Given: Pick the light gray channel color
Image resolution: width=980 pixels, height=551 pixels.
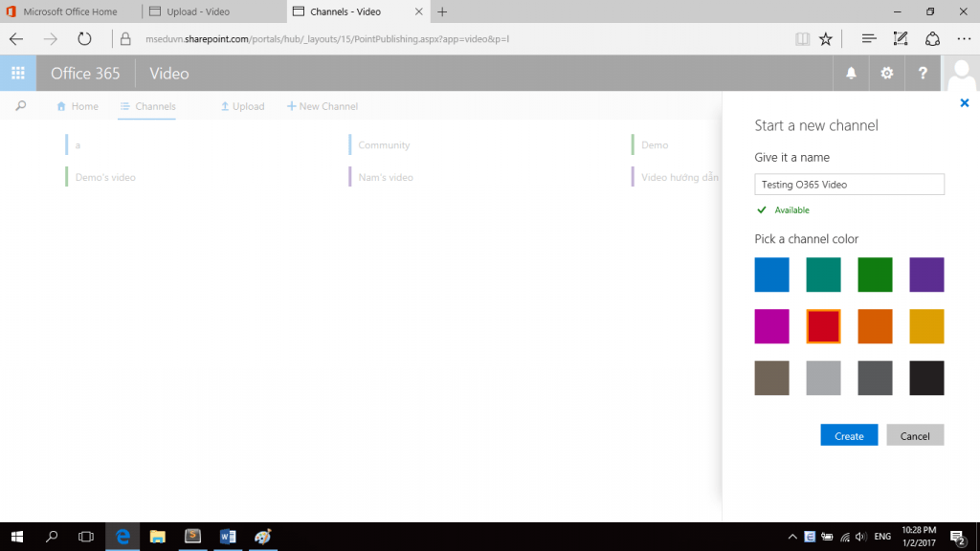Looking at the screenshot, I should click(823, 378).
